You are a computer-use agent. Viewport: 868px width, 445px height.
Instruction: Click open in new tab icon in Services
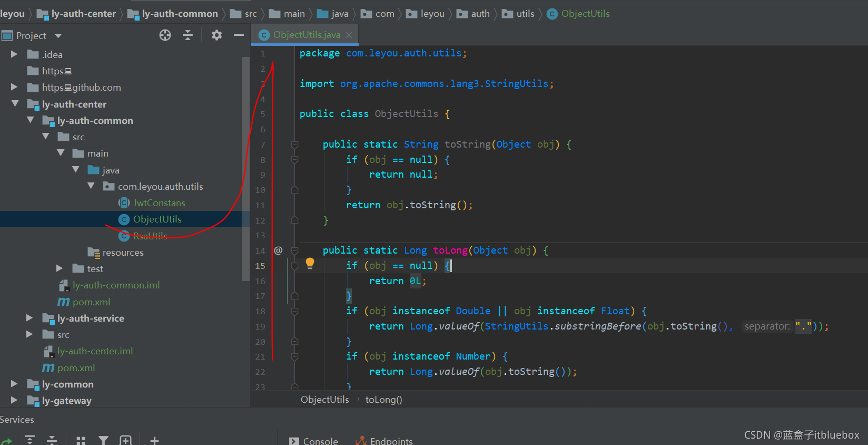coord(125,440)
